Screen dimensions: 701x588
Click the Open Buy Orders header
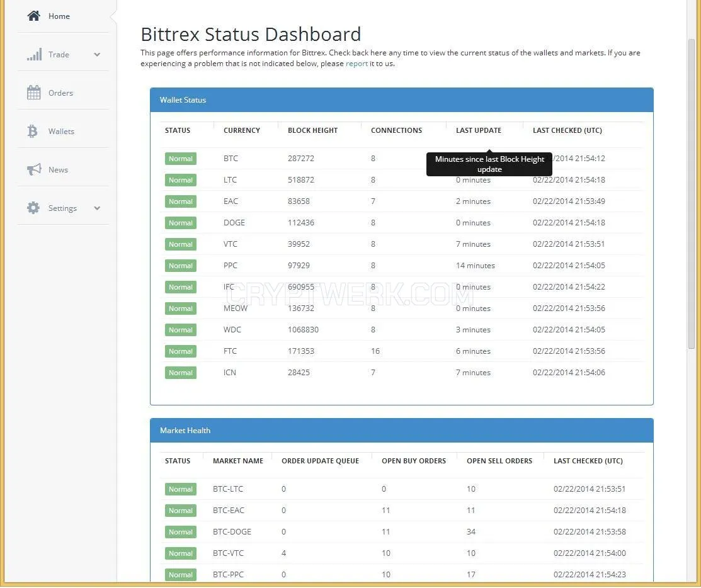pyautogui.click(x=414, y=461)
